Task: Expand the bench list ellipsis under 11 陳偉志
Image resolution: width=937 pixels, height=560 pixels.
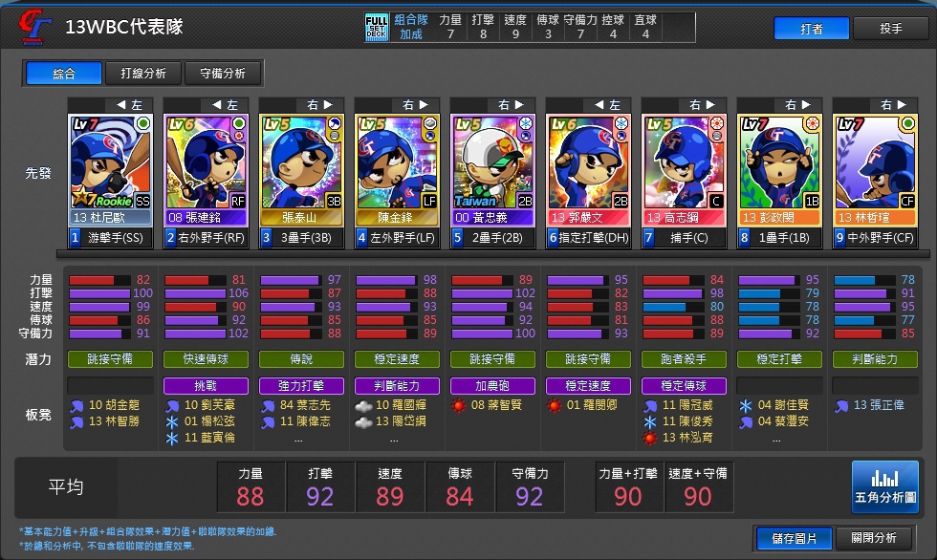Action: pos(298,439)
